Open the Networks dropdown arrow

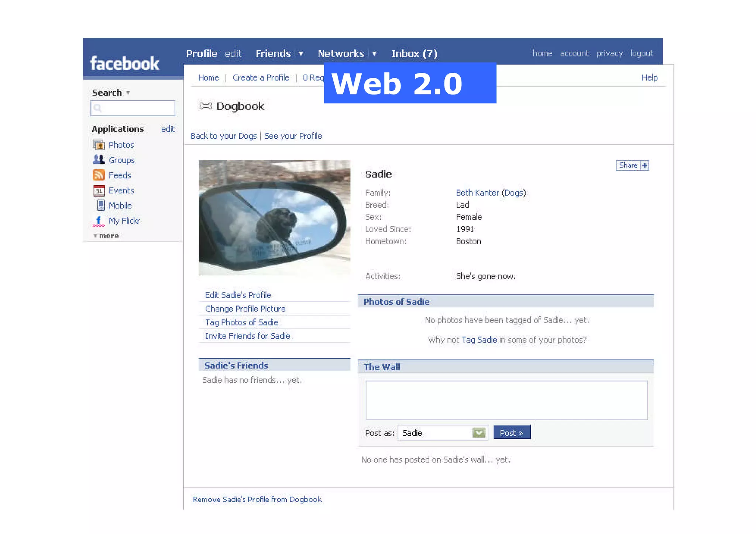(374, 54)
